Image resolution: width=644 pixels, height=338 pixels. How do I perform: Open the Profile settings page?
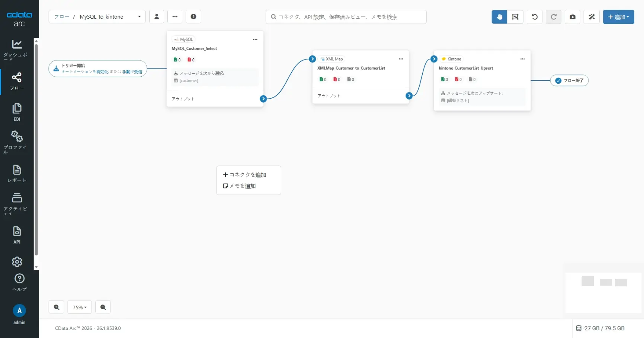[x=17, y=142]
